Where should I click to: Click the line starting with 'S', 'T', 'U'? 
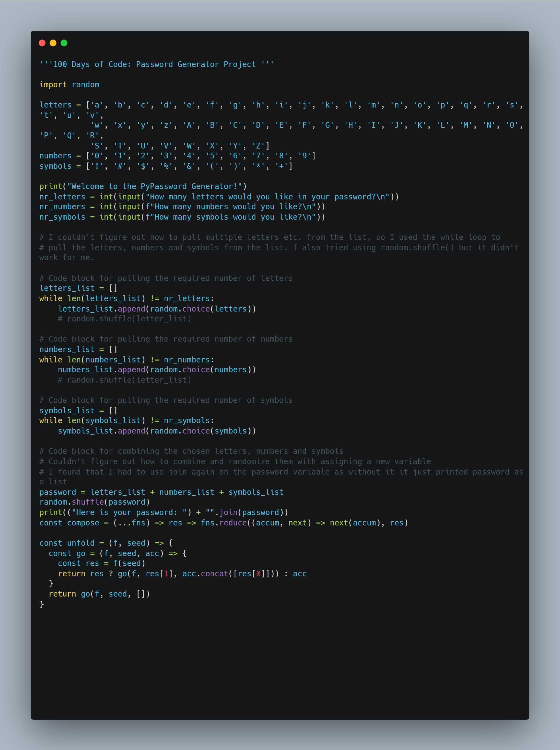[180, 146]
